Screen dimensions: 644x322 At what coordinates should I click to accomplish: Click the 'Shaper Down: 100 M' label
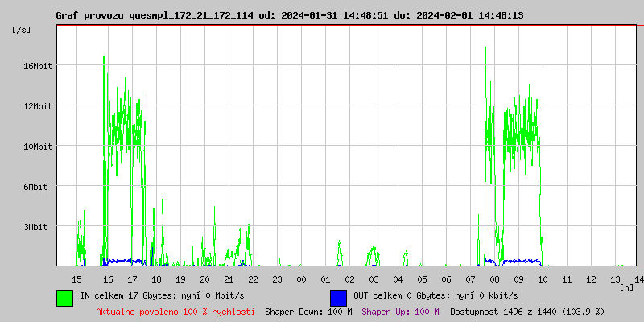click(x=308, y=311)
